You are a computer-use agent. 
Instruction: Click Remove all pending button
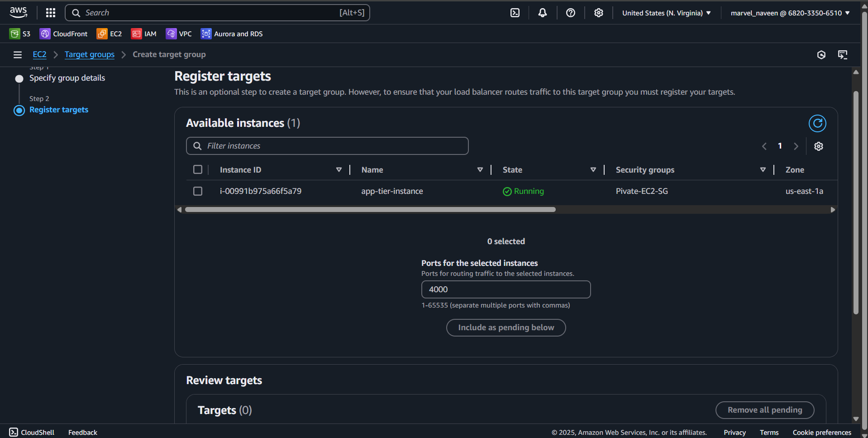coord(765,410)
